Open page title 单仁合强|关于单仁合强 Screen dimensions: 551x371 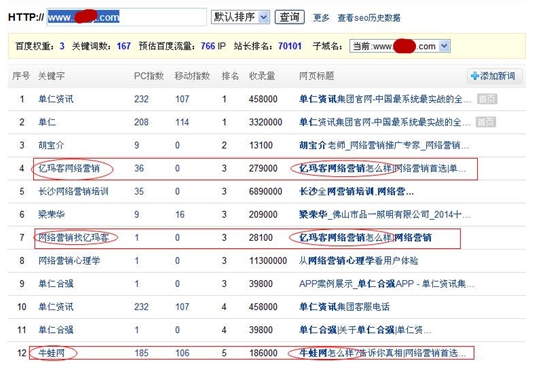point(365,330)
